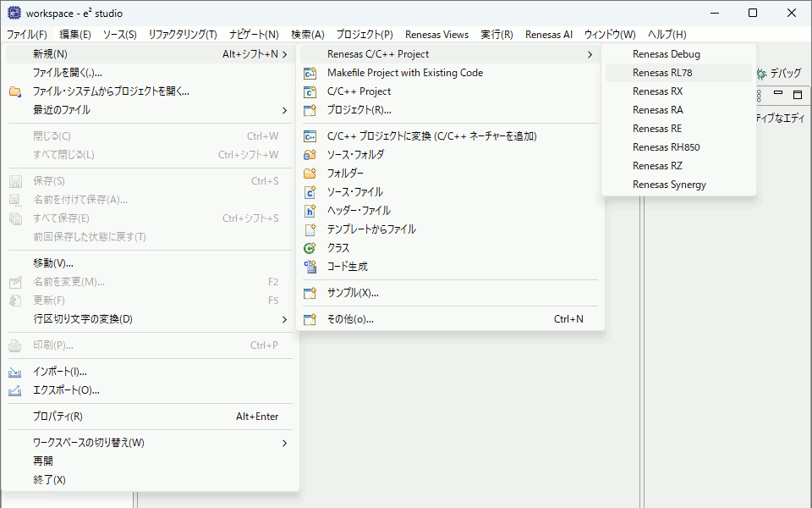Image resolution: width=812 pixels, height=508 pixels.
Task: Select 終了(X) to exit e² studio
Action: pyautogui.click(x=151, y=480)
